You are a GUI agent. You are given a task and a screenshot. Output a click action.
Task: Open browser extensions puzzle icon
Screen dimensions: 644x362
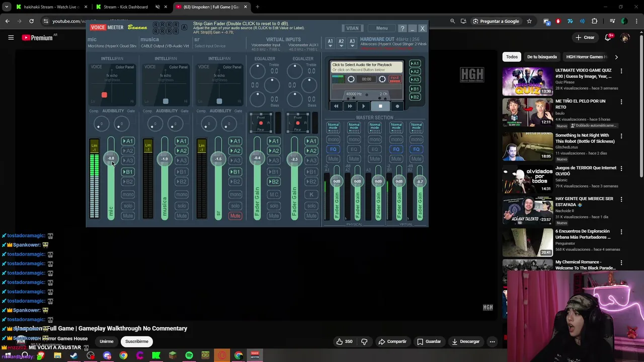click(x=594, y=21)
